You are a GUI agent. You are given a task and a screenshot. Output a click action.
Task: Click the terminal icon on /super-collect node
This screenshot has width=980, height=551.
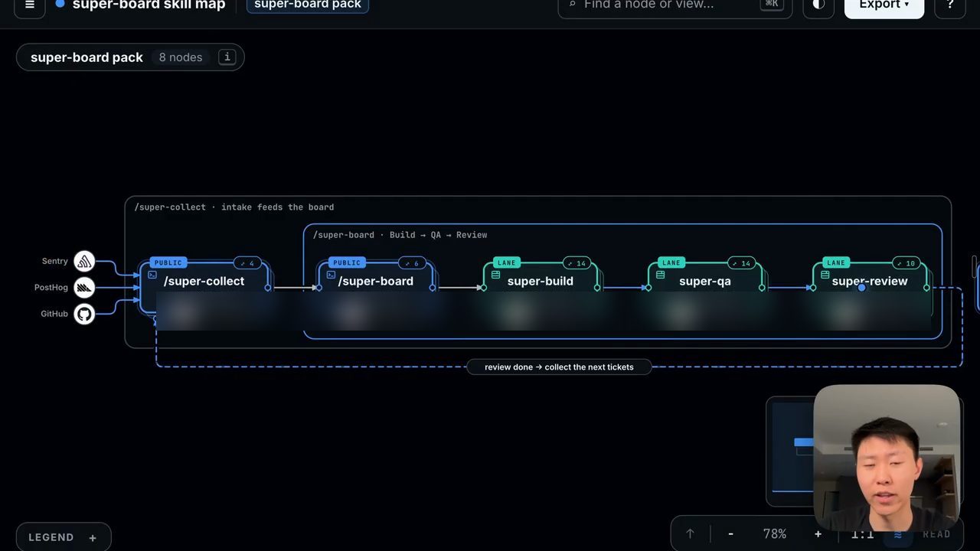click(152, 275)
